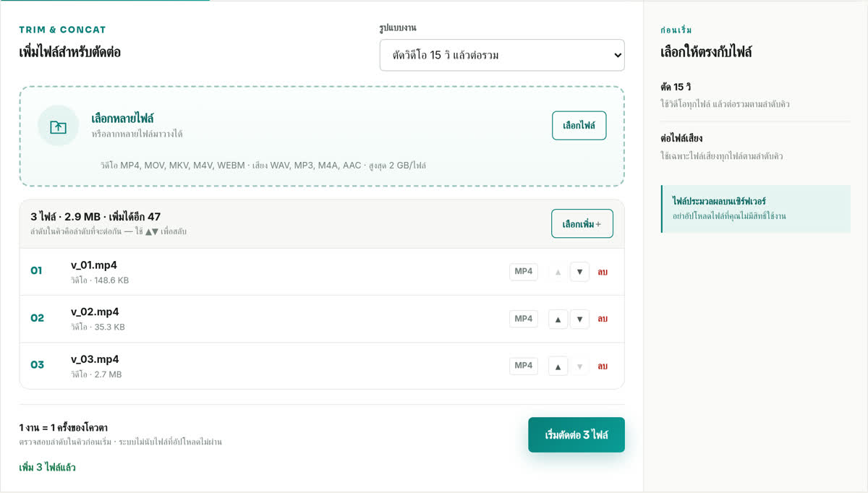The width and height of the screenshot is (868, 493).
Task: Click the TRIM & CONCAT label
Action: click(x=62, y=30)
